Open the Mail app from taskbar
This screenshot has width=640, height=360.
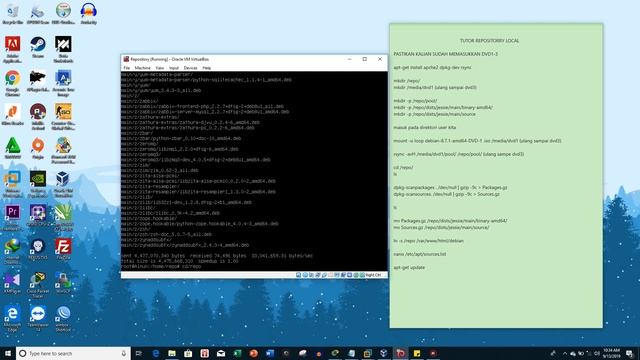[221, 353]
